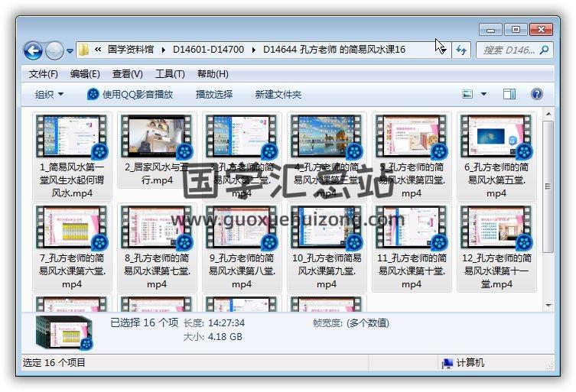576x392 pixels.
Task: Click the search box input field
Action: click(506, 50)
